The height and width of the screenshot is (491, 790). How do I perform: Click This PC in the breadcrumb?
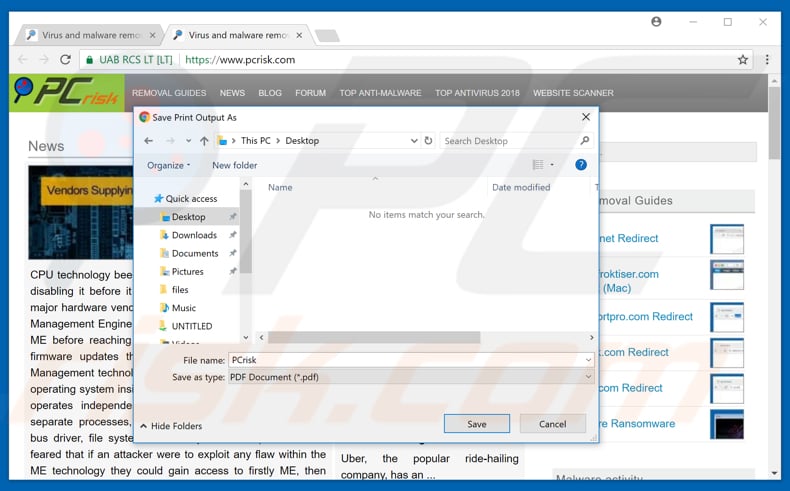pos(255,141)
